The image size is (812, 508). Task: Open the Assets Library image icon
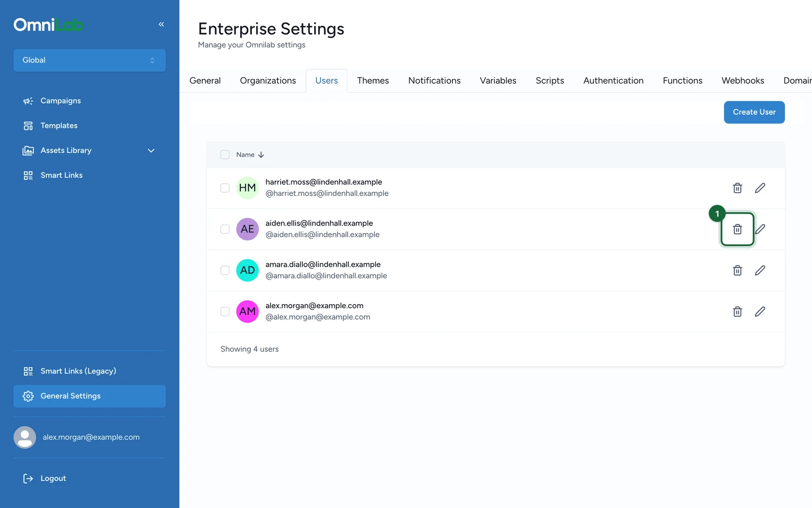pos(28,151)
